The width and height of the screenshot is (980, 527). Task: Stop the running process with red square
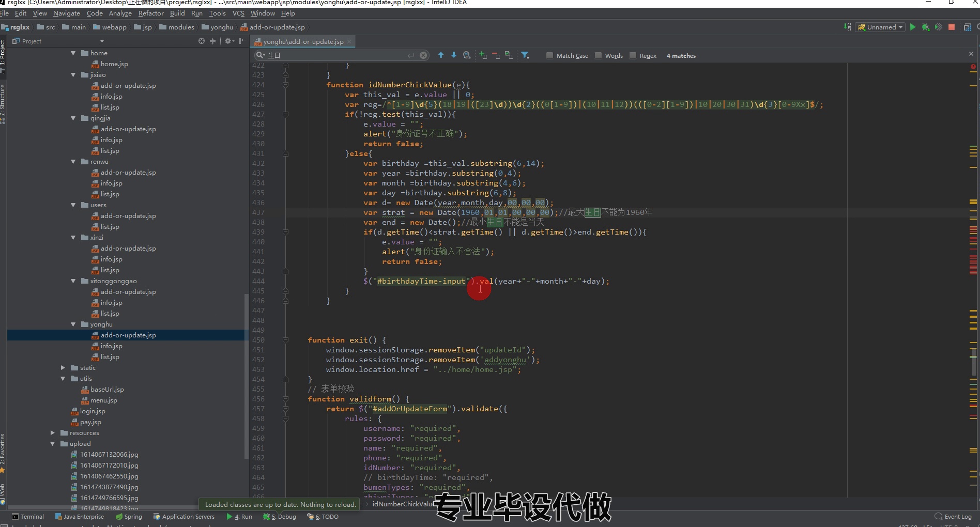click(952, 27)
